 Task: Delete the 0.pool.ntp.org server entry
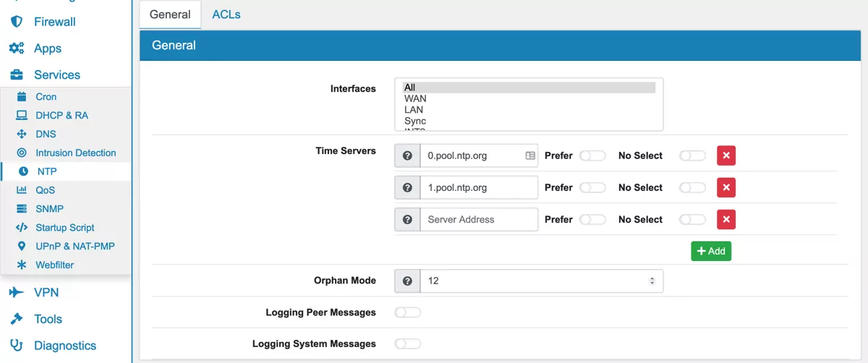coord(726,155)
